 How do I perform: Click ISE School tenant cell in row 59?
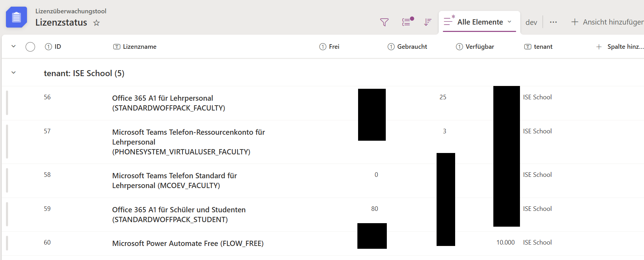tap(537, 209)
